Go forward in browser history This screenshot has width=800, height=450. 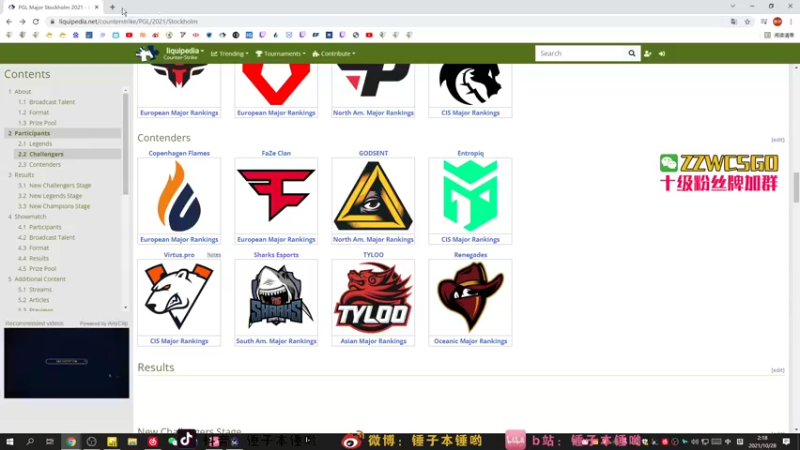point(22,21)
